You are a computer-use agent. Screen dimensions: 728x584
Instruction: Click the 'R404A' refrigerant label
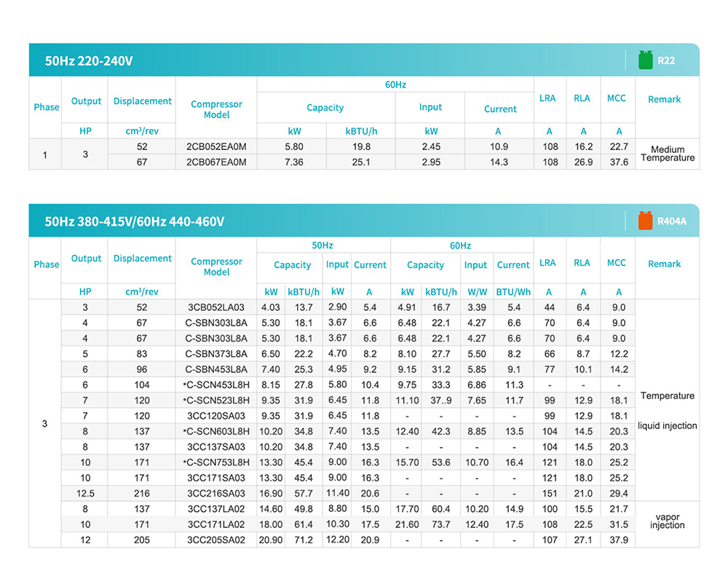[x=672, y=221]
